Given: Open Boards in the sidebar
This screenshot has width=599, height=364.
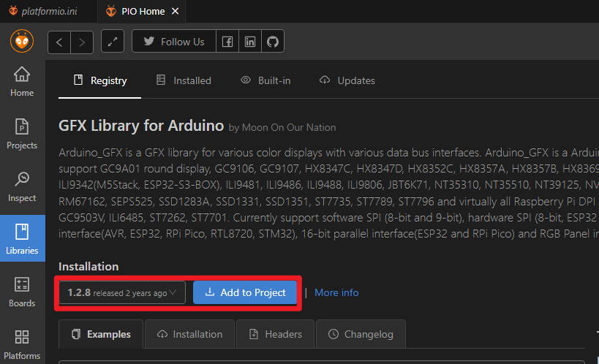Looking at the screenshot, I should click(22, 292).
